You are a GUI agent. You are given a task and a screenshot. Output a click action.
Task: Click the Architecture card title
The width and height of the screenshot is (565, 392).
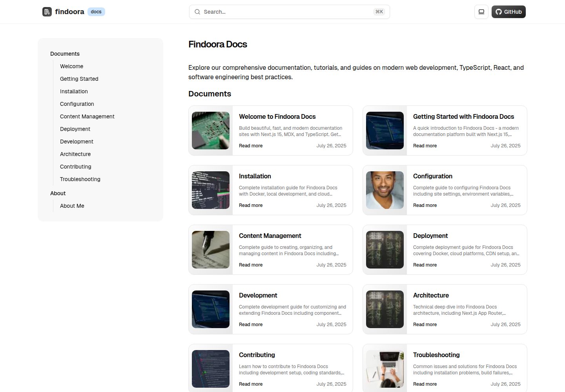point(431,295)
